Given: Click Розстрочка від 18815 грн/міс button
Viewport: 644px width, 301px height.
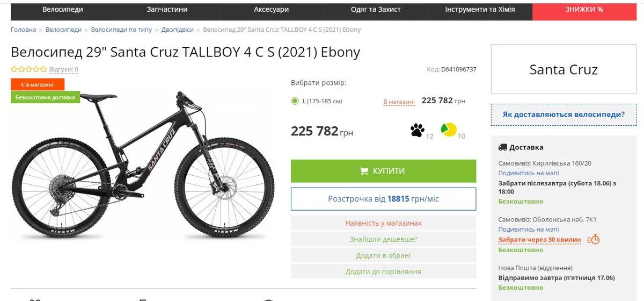Looking at the screenshot, I should pos(383,199).
